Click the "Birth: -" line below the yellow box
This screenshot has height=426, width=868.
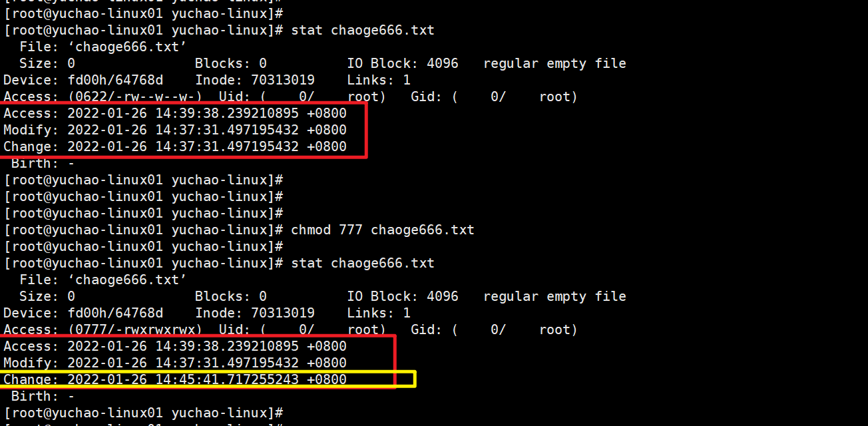coord(43,397)
